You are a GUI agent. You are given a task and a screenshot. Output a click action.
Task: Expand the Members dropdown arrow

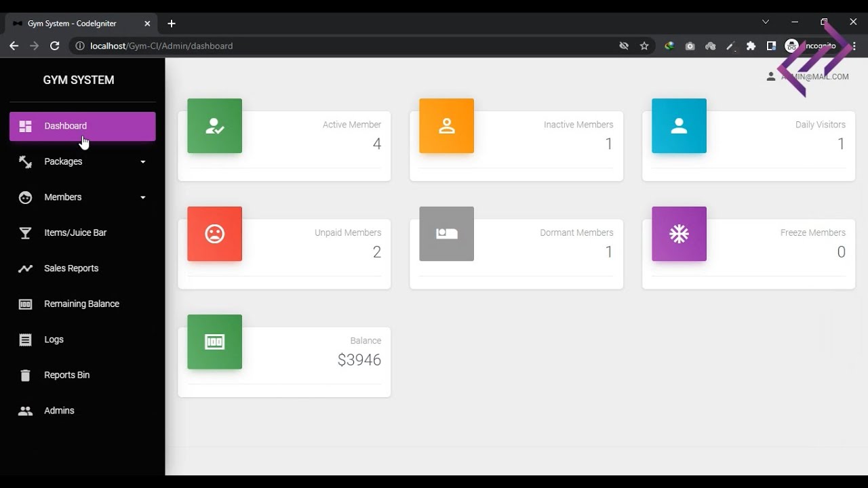tap(142, 197)
